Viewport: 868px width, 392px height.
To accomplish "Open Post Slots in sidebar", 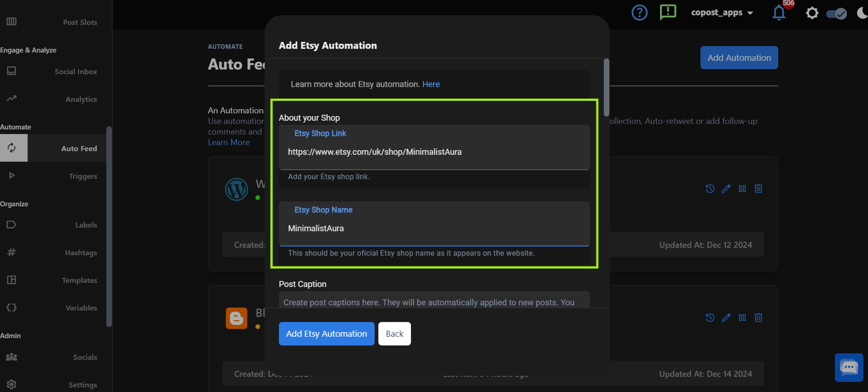I will [x=80, y=22].
